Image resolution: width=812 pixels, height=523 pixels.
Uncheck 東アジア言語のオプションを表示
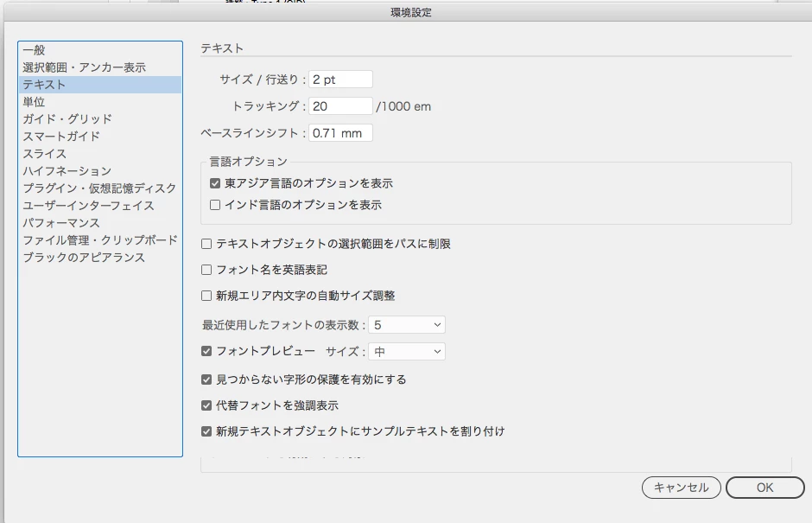coord(215,183)
